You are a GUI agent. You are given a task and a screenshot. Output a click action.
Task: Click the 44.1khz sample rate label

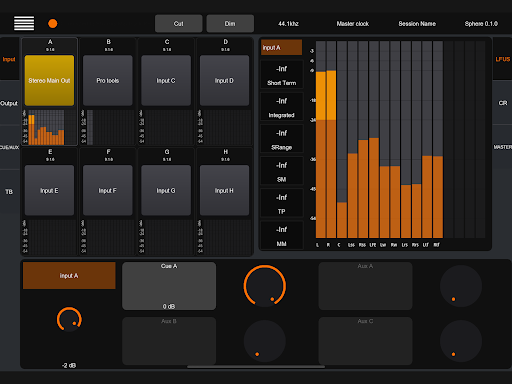click(x=288, y=24)
